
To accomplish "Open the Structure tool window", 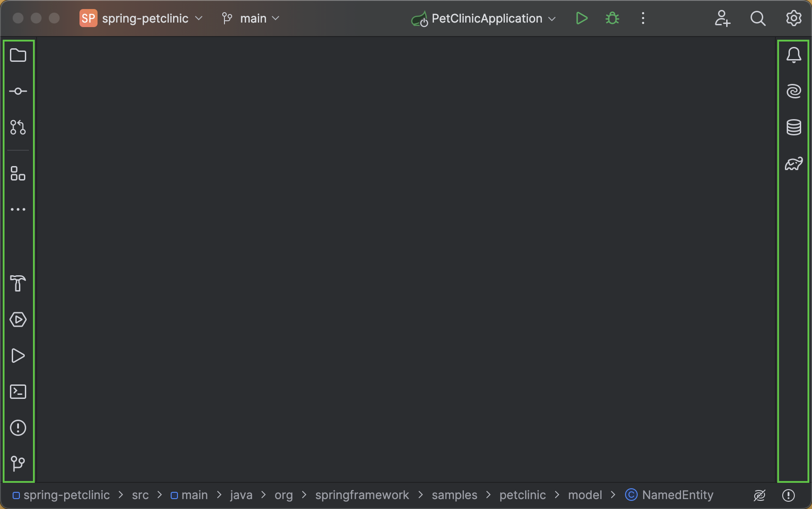I will tap(18, 174).
